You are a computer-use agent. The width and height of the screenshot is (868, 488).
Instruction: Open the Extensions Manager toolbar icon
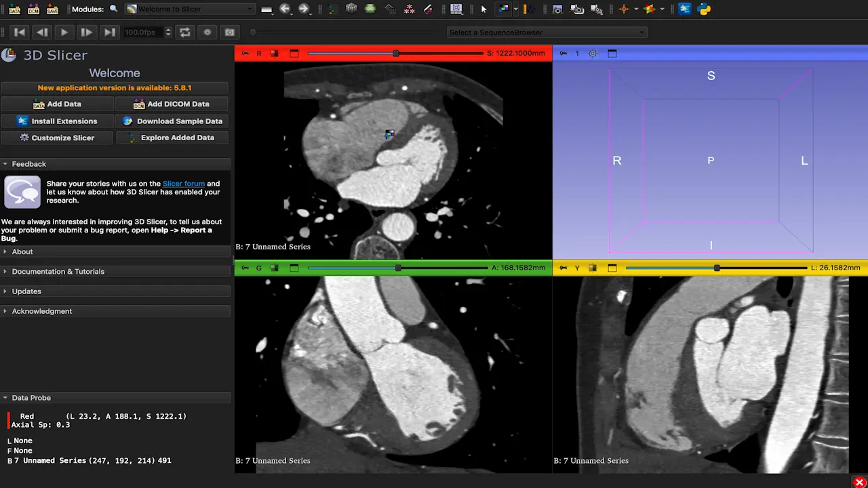pyautogui.click(x=685, y=9)
